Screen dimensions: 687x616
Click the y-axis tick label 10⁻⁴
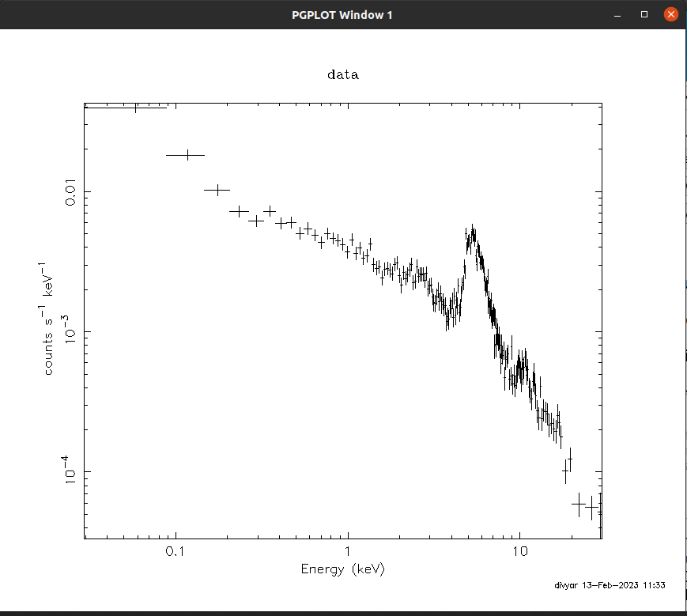pos(69,470)
